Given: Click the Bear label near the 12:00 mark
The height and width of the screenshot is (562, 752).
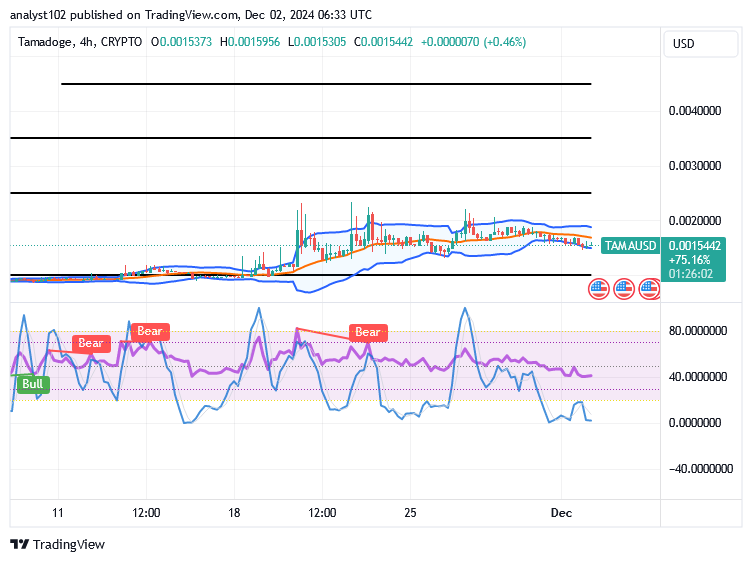Looking at the screenshot, I should 150,331.
